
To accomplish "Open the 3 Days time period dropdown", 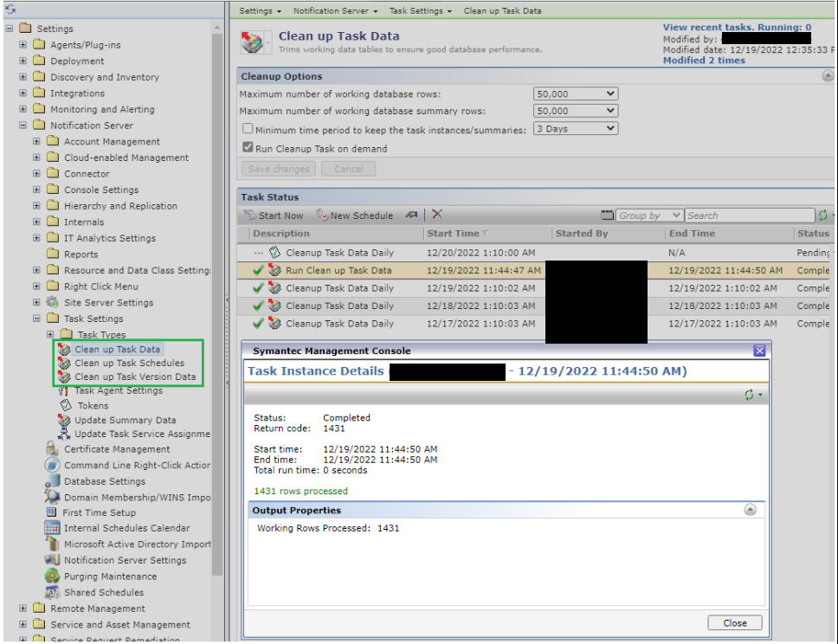I will point(575,128).
